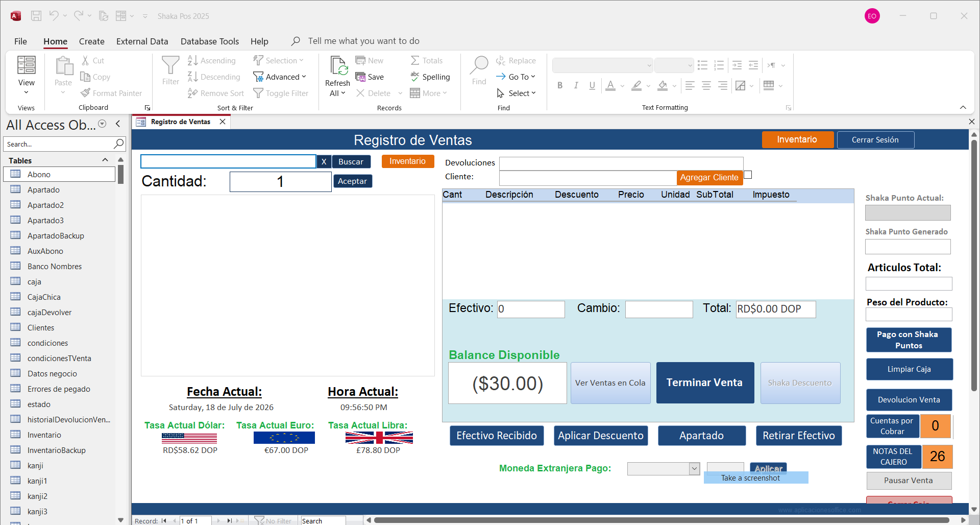
Task: Toggle Underline text formatting
Action: click(x=592, y=85)
